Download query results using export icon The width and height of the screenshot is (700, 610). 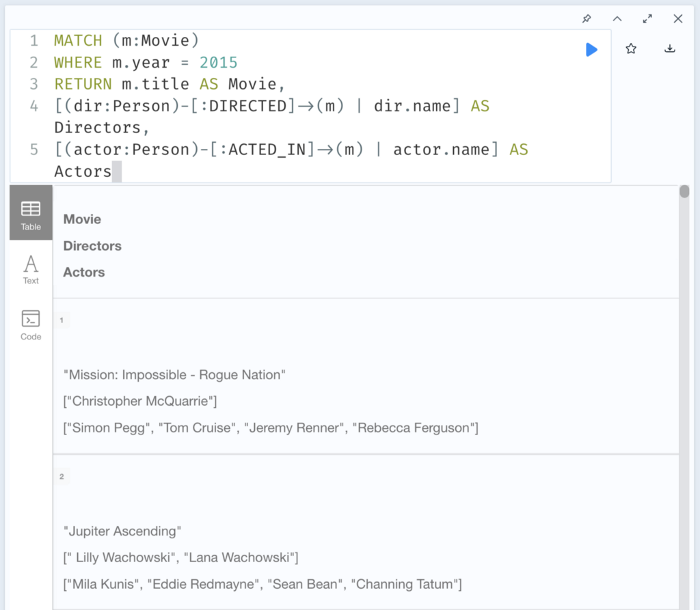coord(670,48)
